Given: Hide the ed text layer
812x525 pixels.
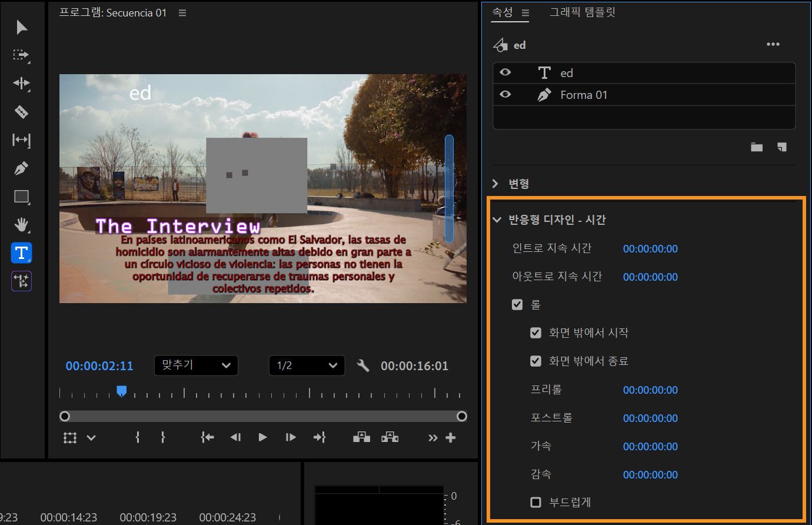Looking at the screenshot, I should [505, 72].
